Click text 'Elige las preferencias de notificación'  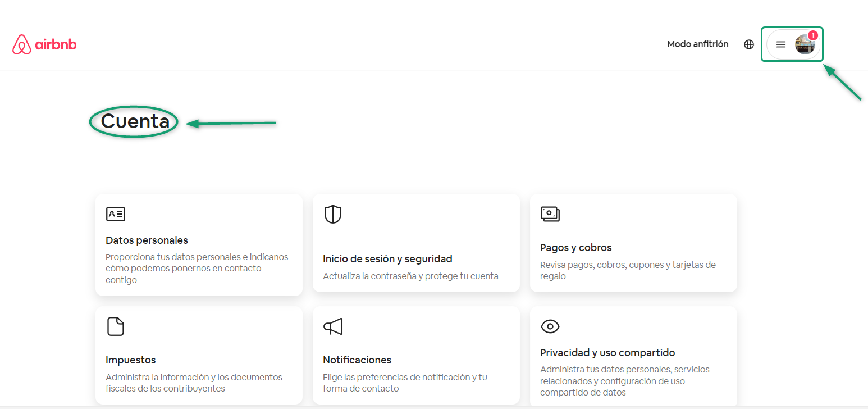click(397, 377)
